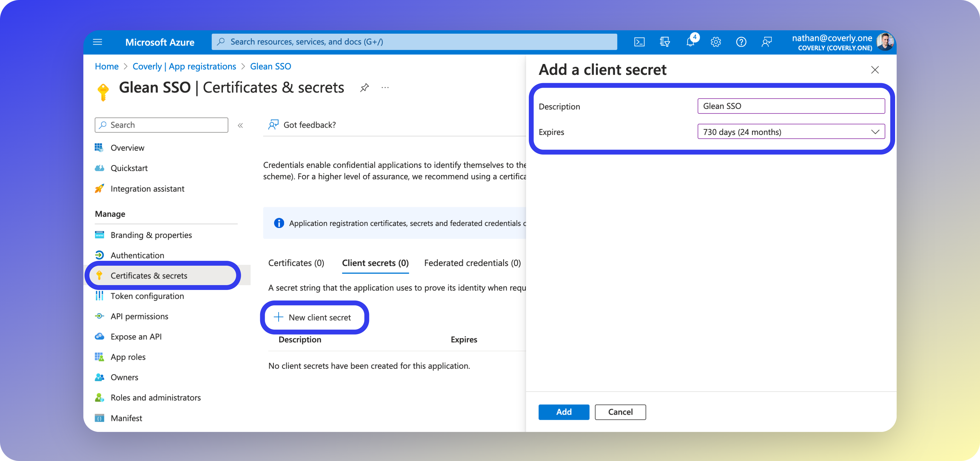The height and width of the screenshot is (461, 980).
Task: Click the Add button
Action: pos(563,412)
